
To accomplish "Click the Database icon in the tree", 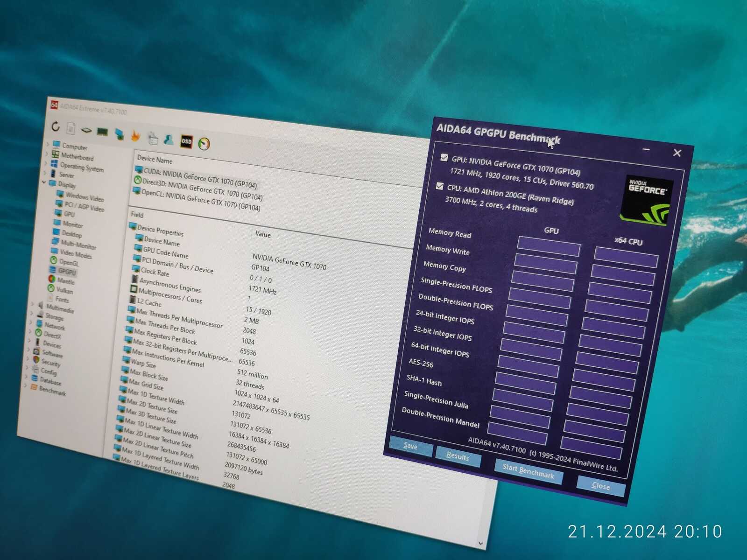I will [34, 378].
